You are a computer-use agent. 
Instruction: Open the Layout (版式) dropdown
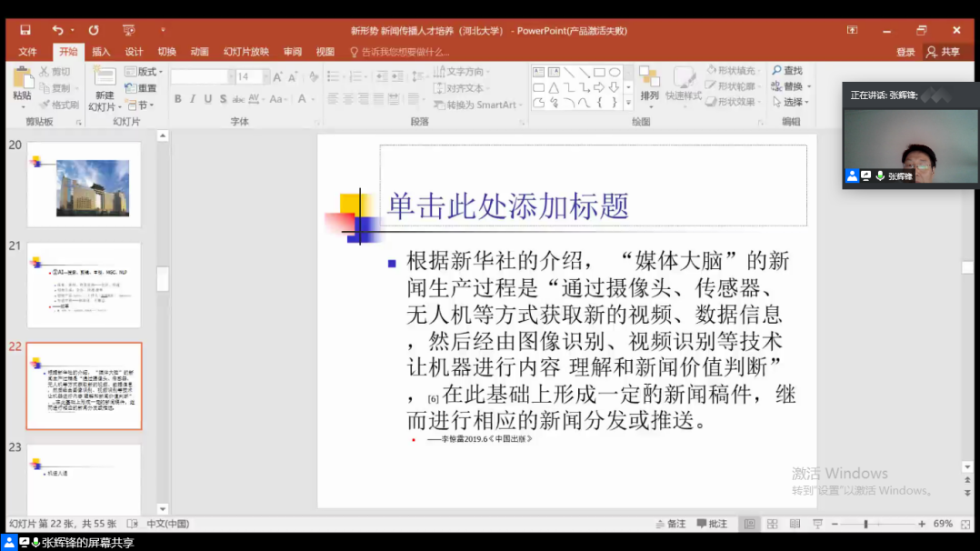(x=145, y=72)
